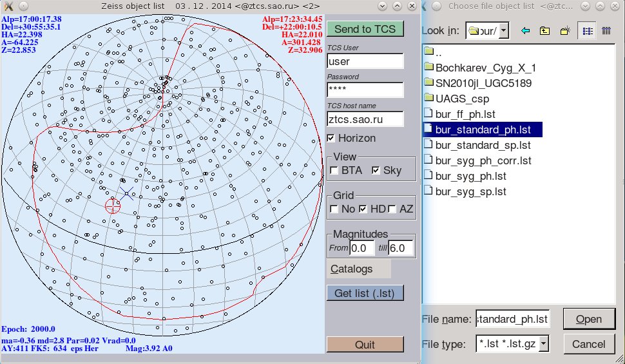This screenshot has height=364, width=625.
Task: Toggle the Sky view checkbox
Action: [x=376, y=171]
